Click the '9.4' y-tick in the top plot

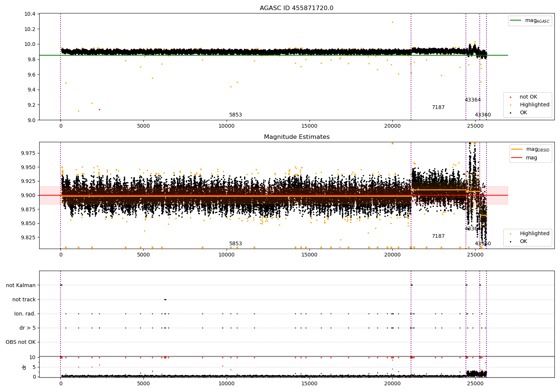tap(31, 90)
